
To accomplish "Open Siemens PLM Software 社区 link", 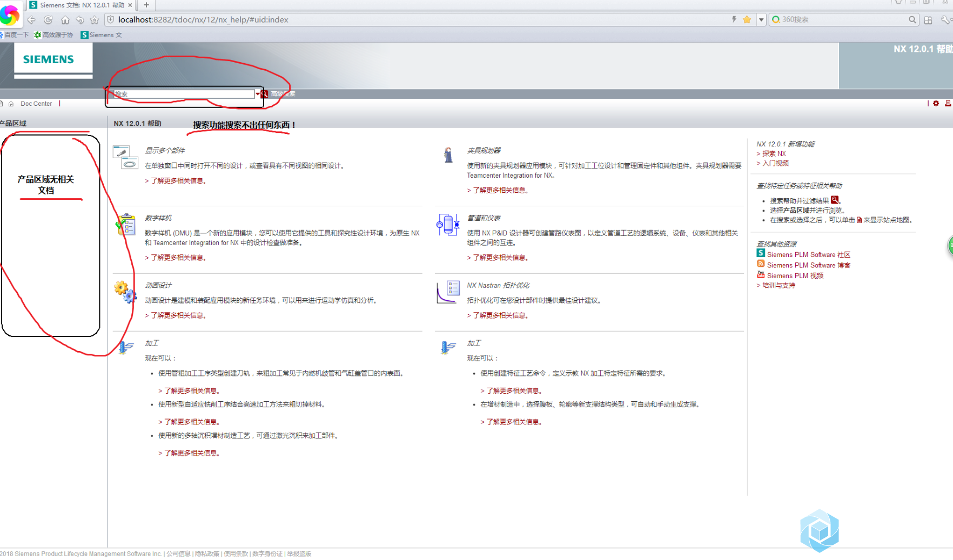I will tap(809, 255).
